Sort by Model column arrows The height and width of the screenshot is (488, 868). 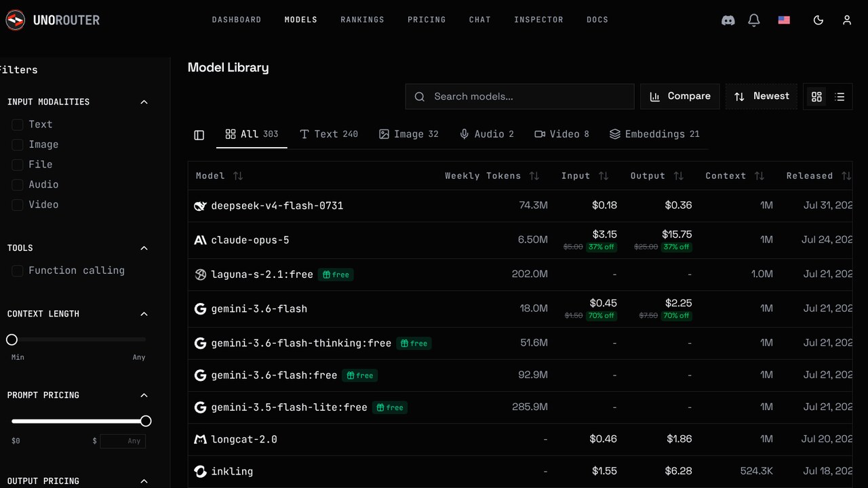(x=238, y=176)
